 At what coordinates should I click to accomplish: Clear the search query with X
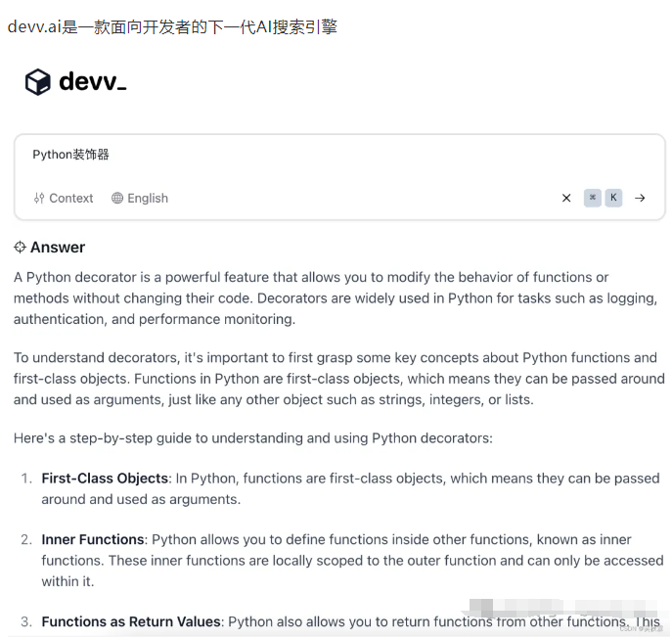(x=566, y=198)
